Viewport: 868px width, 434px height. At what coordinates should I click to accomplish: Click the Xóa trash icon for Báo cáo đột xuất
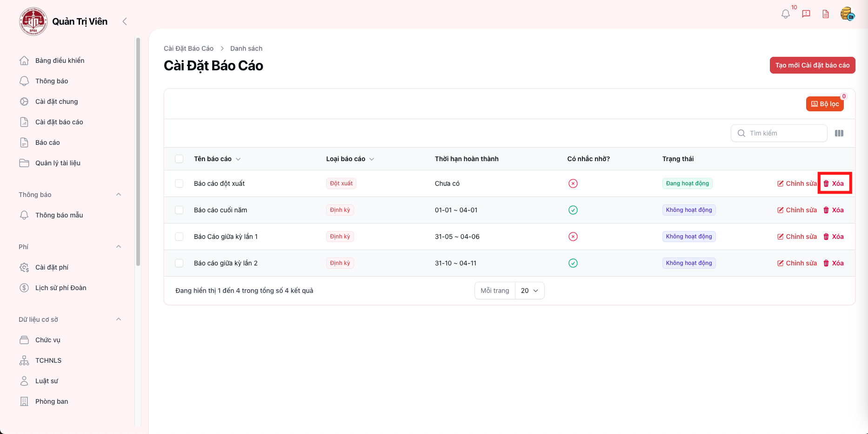(827, 183)
